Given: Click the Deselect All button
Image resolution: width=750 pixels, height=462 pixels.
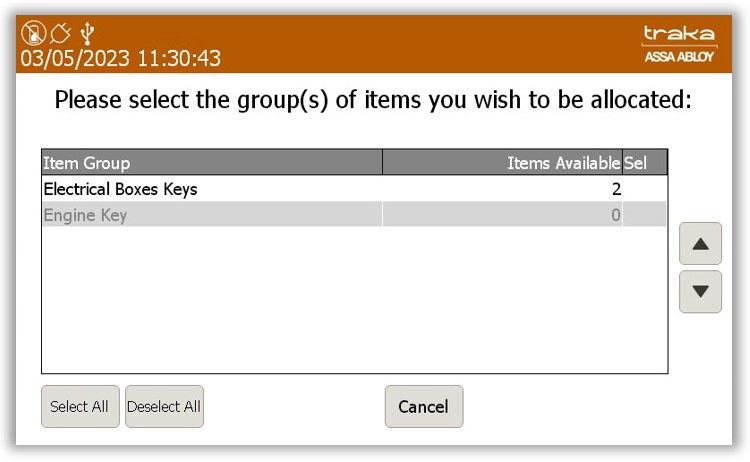Looking at the screenshot, I should (x=164, y=407).
